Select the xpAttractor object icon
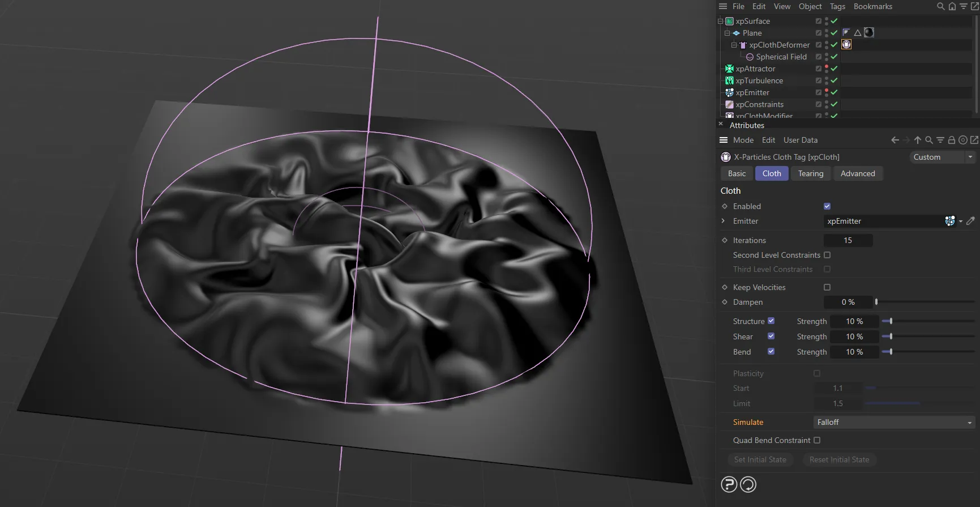This screenshot has height=507, width=980. [730, 69]
